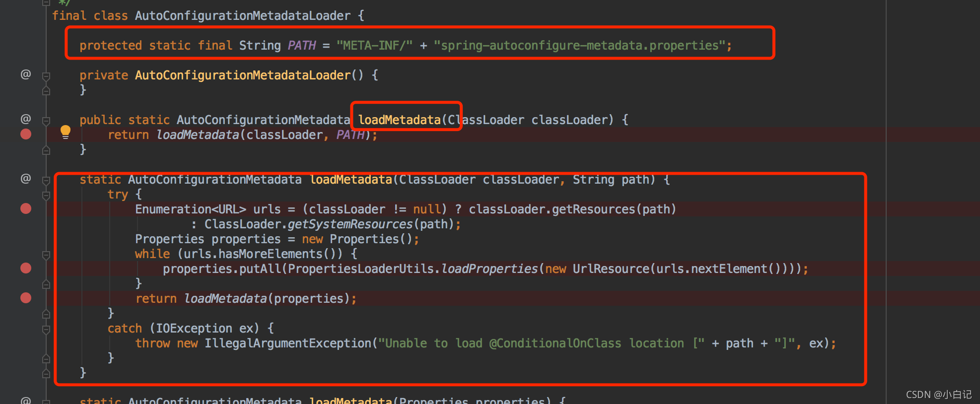Toggle breakpoint on properties.putAll line
980x404 pixels.
[26, 268]
